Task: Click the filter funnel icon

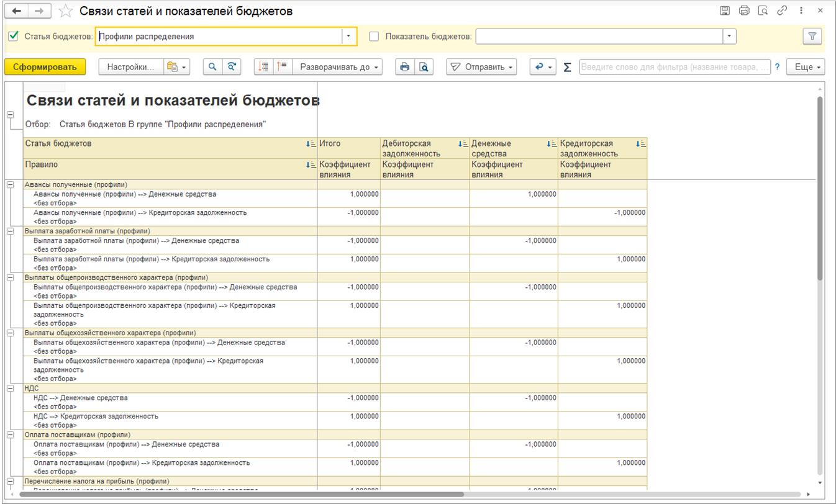Action: coord(812,37)
